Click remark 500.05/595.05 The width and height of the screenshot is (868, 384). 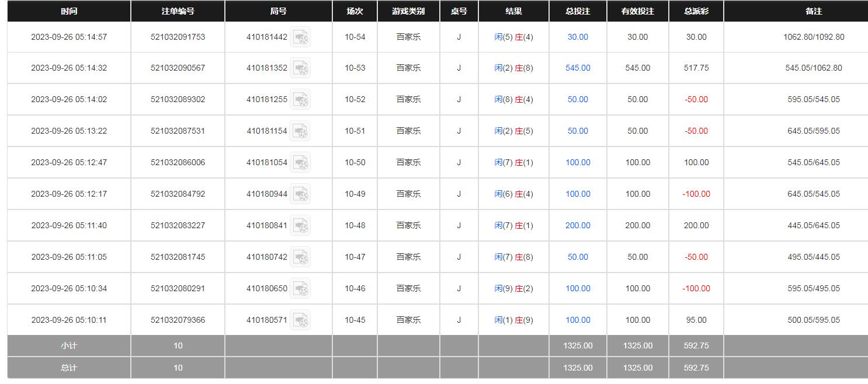(x=814, y=320)
